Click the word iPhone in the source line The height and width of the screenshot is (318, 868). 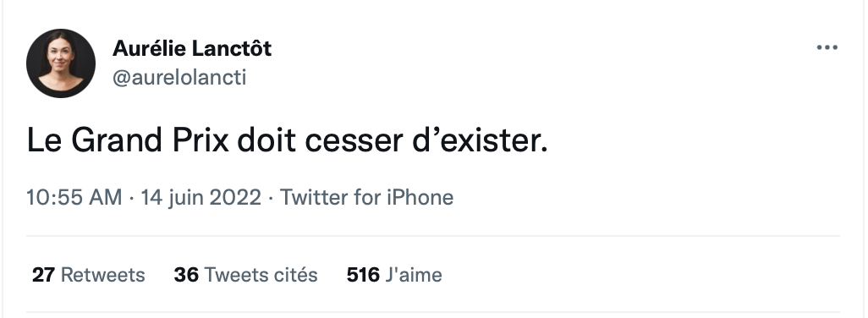coord(420,197)
